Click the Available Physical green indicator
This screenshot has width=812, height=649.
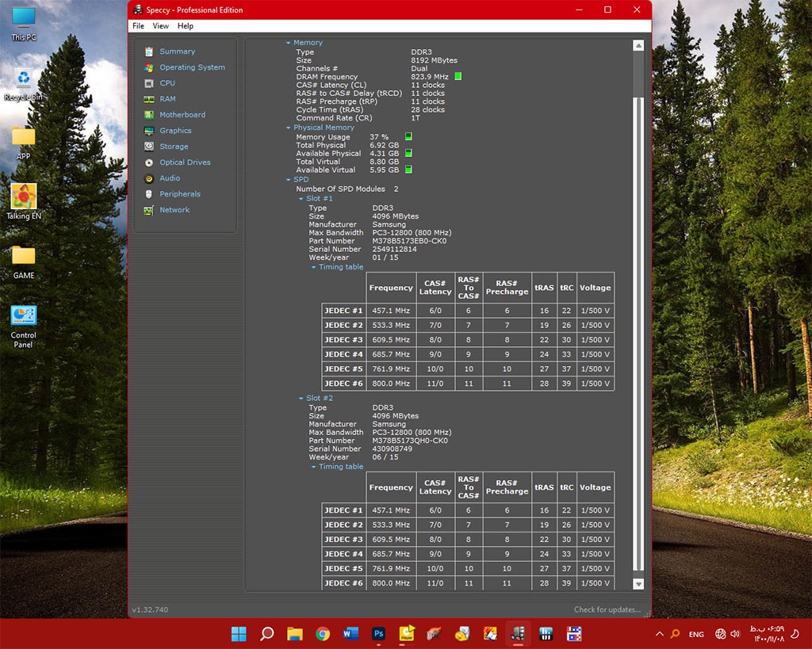[x=408, y=153]
